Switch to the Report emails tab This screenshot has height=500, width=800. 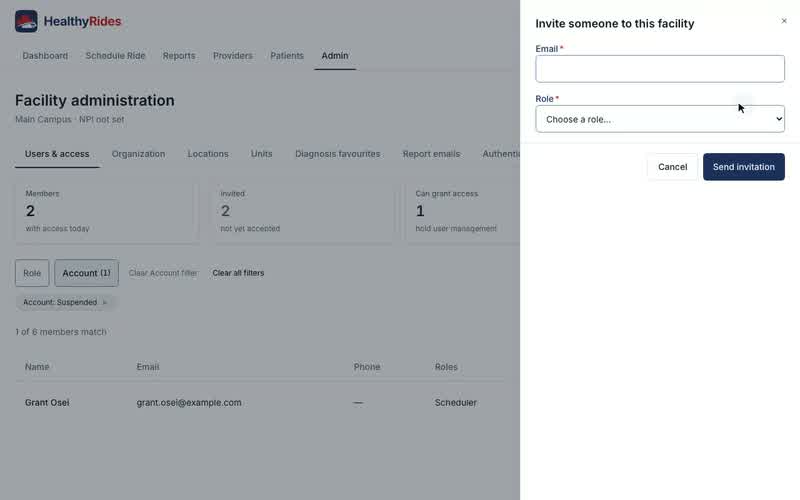click(431, 154)
